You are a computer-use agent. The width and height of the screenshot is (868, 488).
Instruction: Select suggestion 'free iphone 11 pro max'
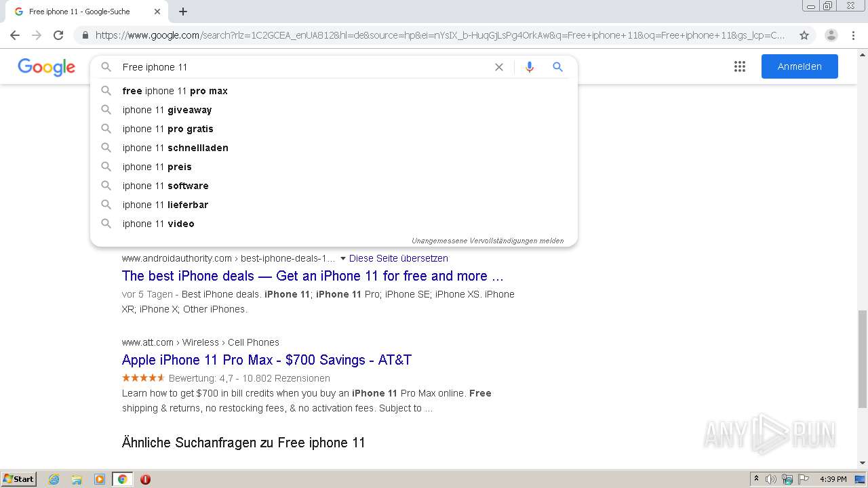tap(334, 91)
